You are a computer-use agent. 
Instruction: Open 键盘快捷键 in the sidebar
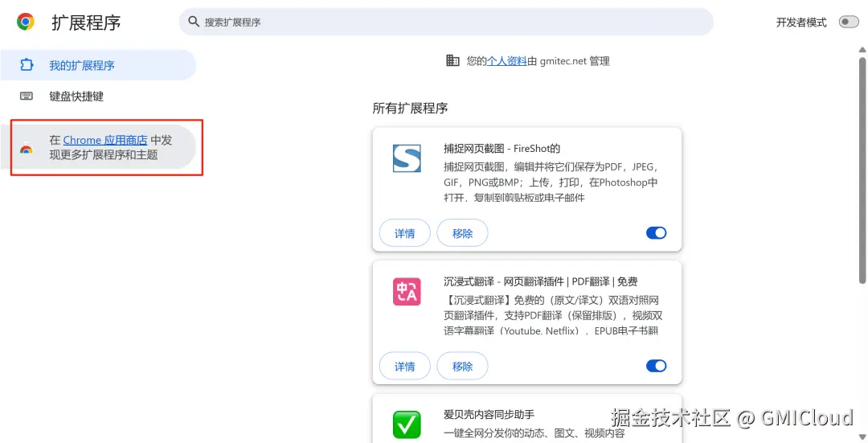[98, 96]
